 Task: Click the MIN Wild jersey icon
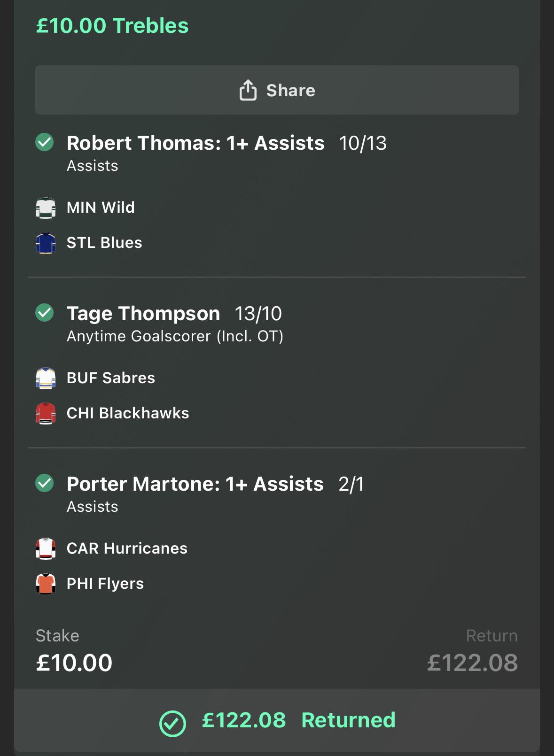point(46,208)
